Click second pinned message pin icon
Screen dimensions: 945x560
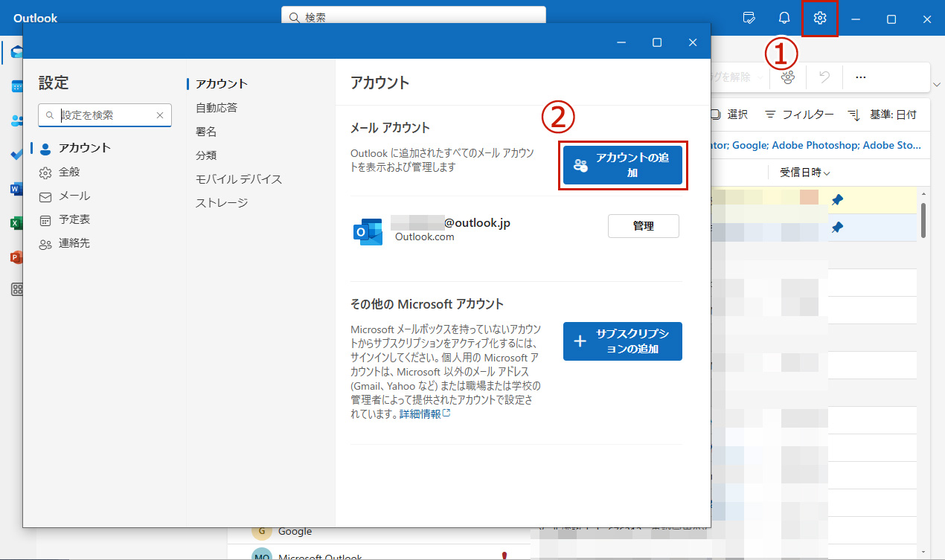[837, 227]
